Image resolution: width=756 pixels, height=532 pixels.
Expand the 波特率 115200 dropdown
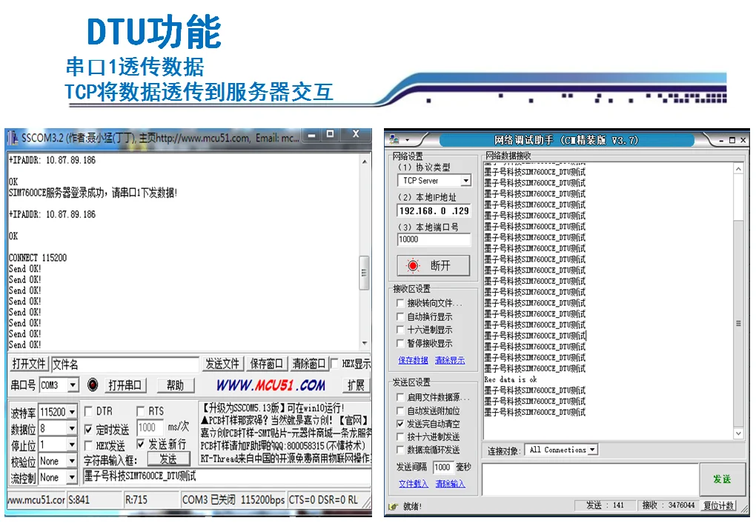click(73, 411)
